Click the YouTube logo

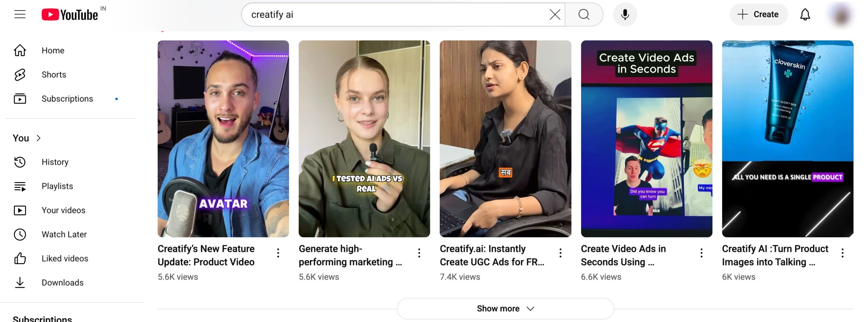coord(70,15)
